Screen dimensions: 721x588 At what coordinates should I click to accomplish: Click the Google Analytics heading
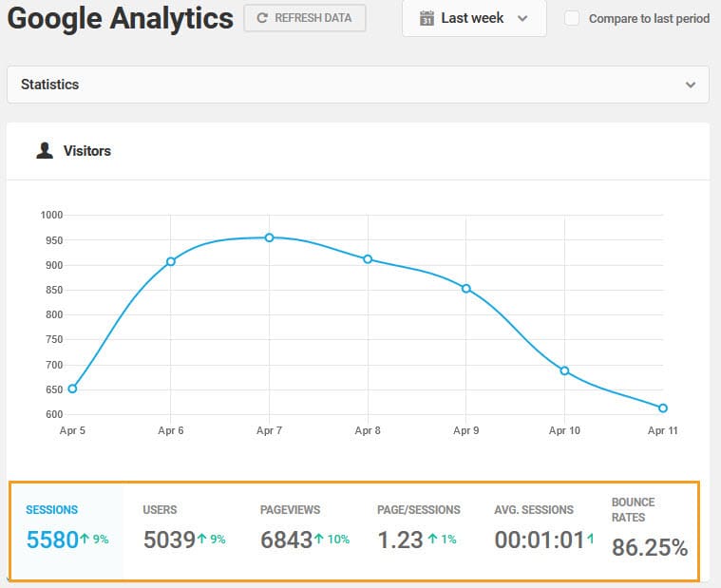pyautogui.click(x=121, y=18)
